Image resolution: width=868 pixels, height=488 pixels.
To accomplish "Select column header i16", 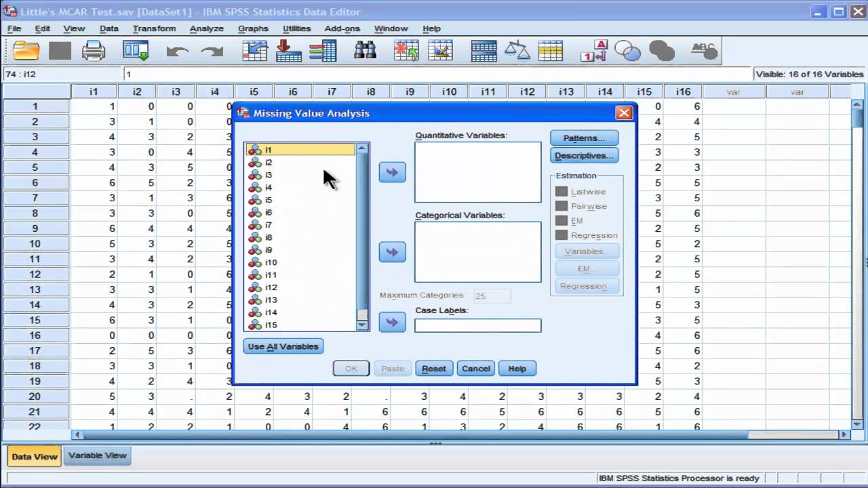I will pos(683,91).
